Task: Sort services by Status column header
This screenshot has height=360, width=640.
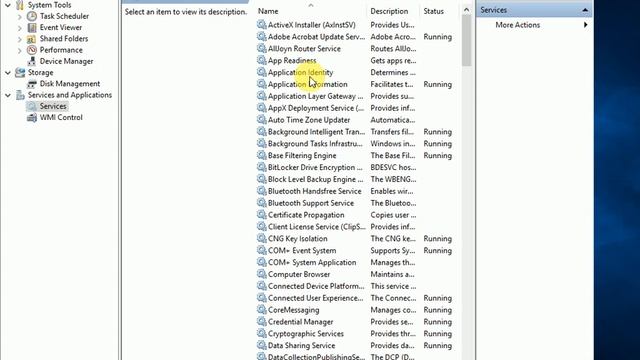Action: pyautogui.click(x=433, y=11)
